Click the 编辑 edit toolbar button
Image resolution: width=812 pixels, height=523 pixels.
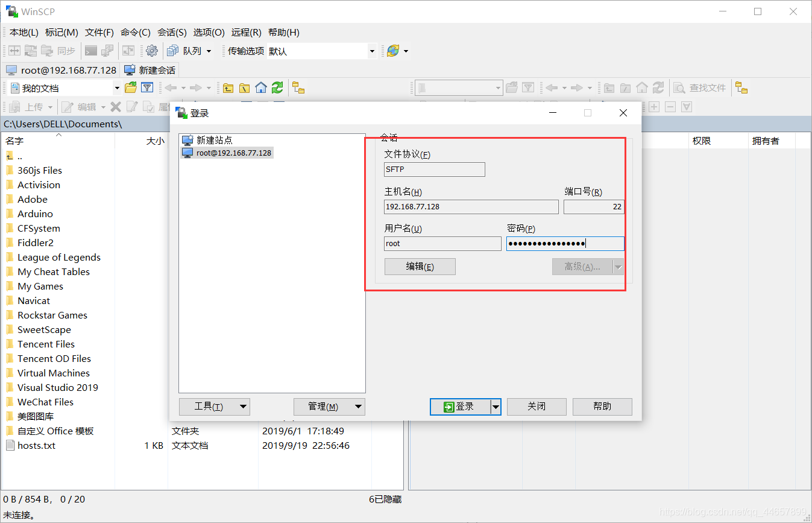point(80,107)
